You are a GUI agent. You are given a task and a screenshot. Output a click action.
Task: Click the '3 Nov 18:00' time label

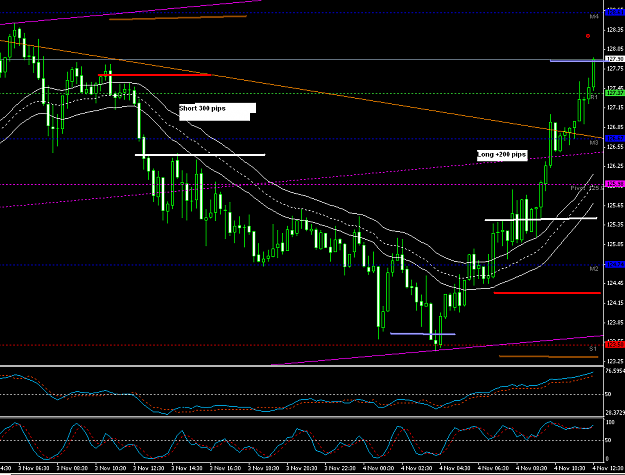coord(263,468)
